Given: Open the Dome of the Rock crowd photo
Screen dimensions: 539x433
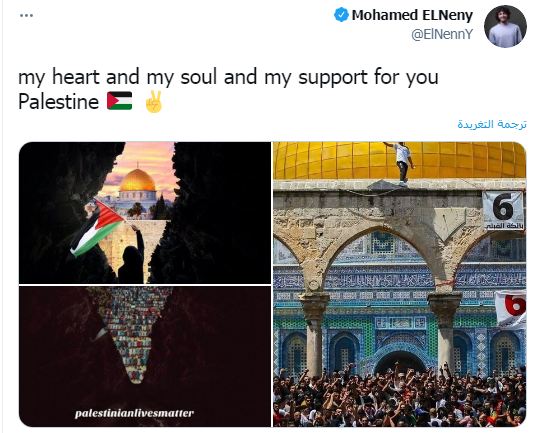Looking at the screenshot, I should pyautogui.click(x=399, y=284).
